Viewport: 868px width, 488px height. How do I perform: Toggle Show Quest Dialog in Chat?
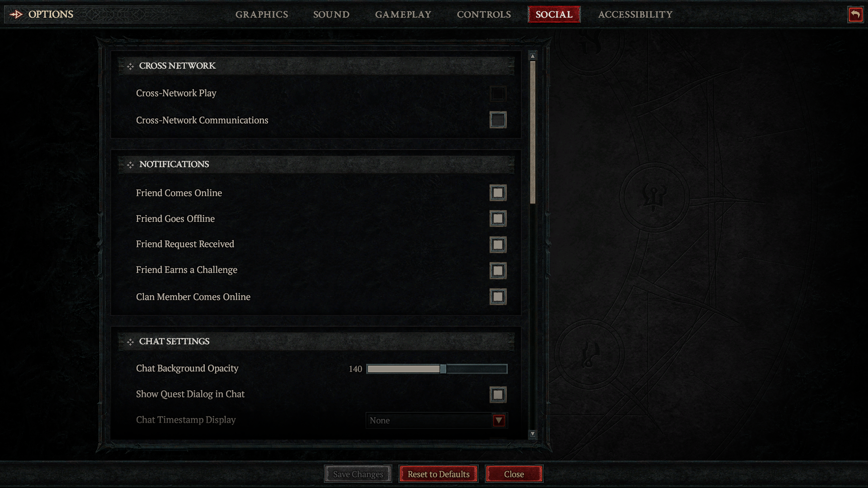497,394
